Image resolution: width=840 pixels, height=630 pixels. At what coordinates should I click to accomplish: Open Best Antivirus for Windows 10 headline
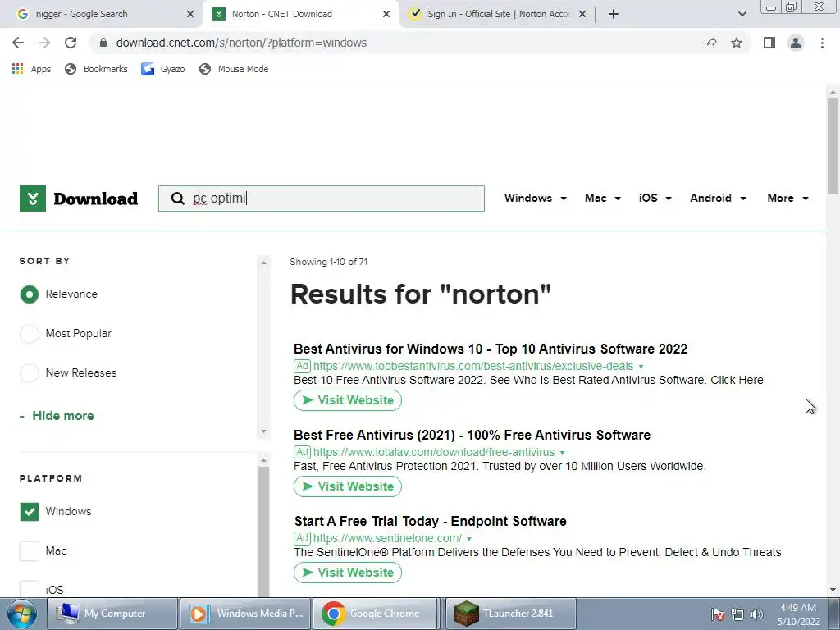point(491,349)
